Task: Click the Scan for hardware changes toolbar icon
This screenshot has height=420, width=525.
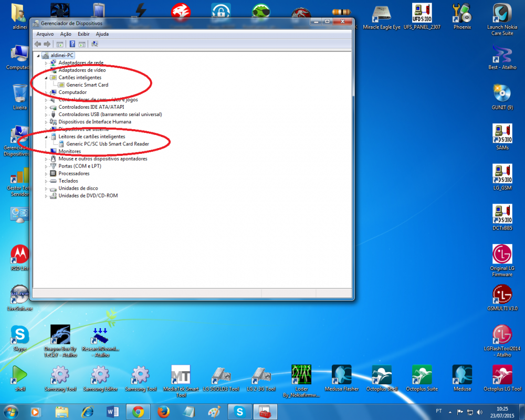Action: click(x=94, y=44)
